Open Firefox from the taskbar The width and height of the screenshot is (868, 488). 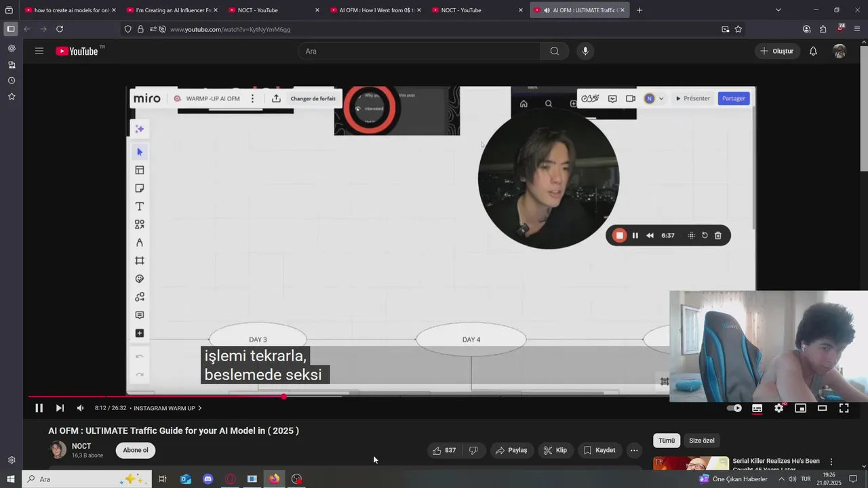point(274,479)
